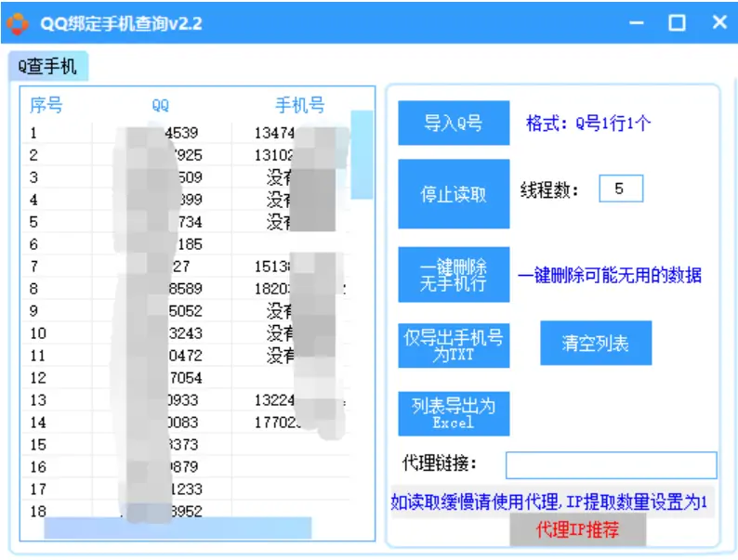Select row 3 ending in 509
738x560 pixels.
[187, 177]
